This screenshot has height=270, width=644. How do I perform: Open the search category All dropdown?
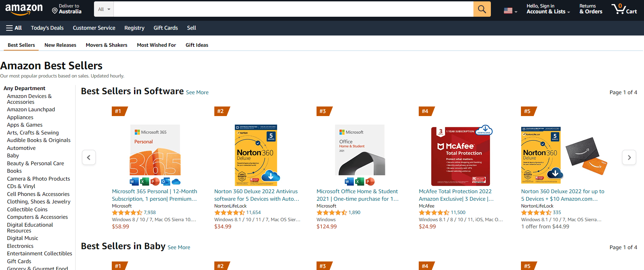[x=104, y=9]
